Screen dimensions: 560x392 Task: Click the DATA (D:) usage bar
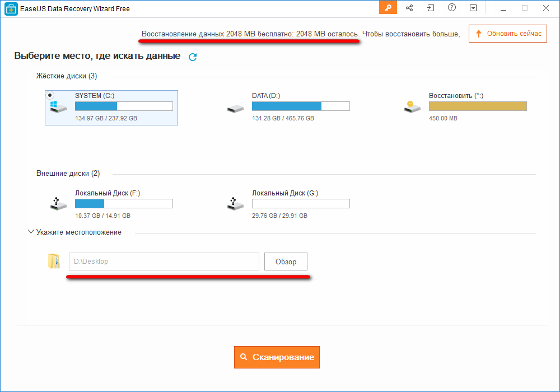point(301,106)
